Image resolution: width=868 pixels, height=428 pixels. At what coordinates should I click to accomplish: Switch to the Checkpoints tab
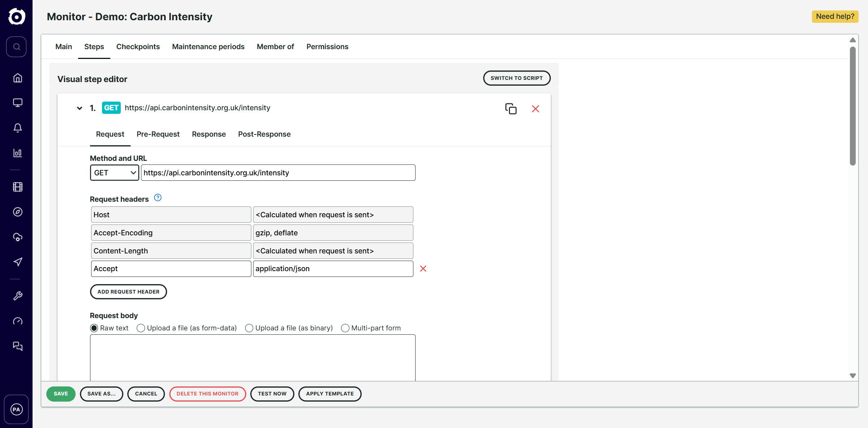click(x=138, y=47)
